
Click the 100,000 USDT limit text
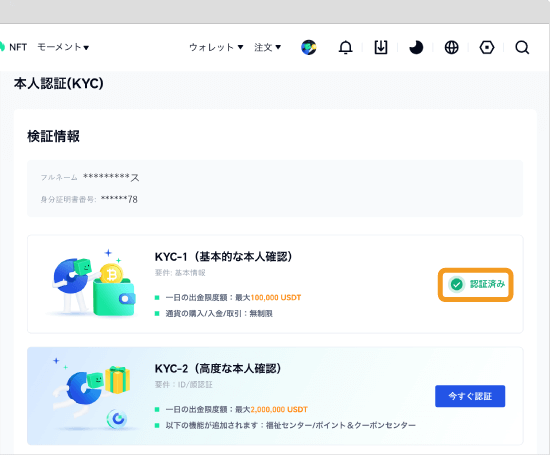pyautogui.click(x=276, y=297)
